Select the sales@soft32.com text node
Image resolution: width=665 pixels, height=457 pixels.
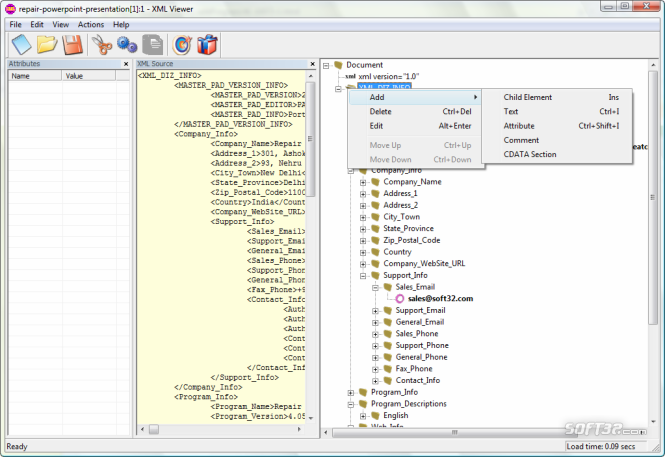(440, 298)
